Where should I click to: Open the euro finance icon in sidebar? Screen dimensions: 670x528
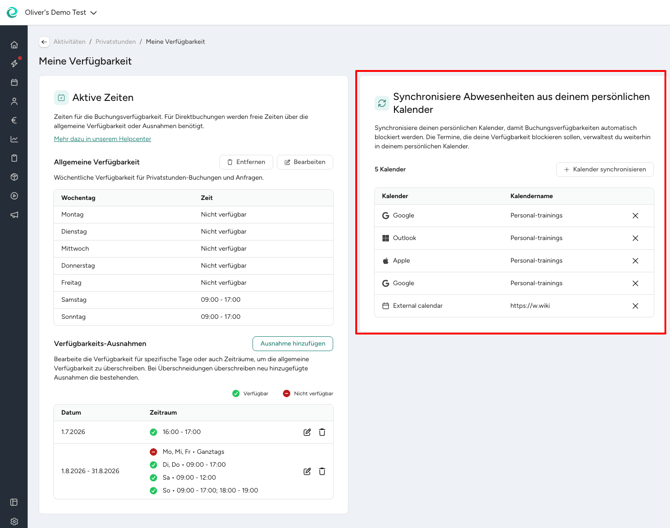[x=14, y=120]
